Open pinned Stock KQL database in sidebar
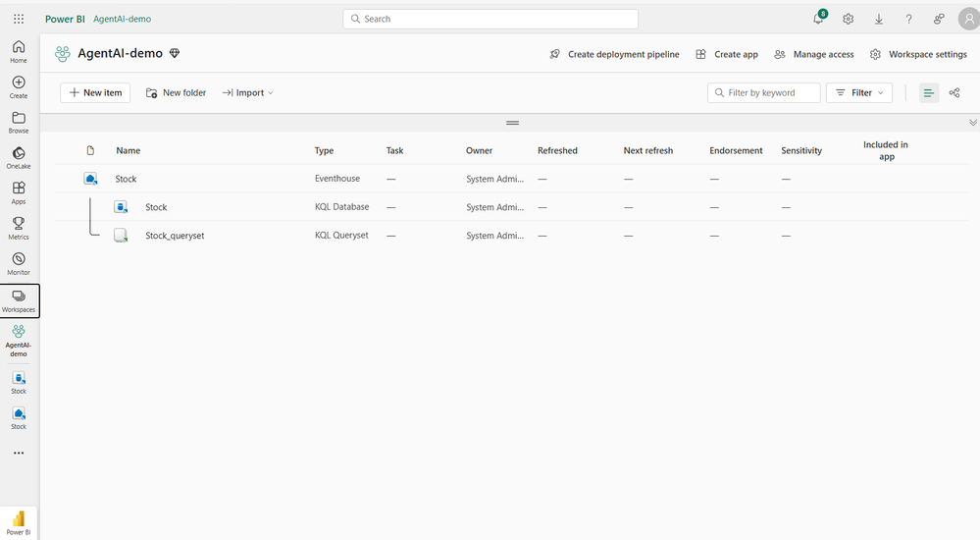 [x=19, y=383]
